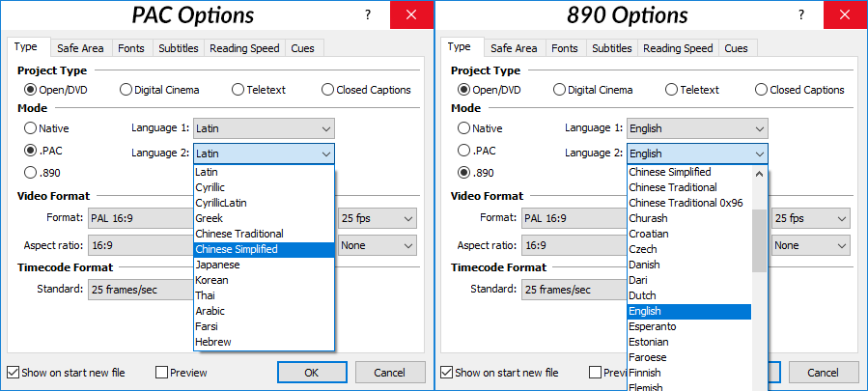
Task: Click Cancel in the 890 Options dialog
Action: pos(824,372)
